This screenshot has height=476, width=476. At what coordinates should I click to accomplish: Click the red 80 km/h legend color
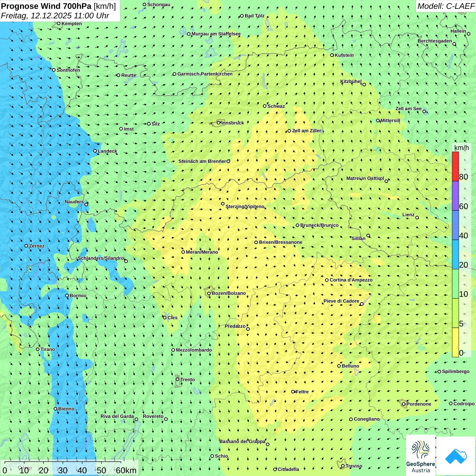point(455,166)
